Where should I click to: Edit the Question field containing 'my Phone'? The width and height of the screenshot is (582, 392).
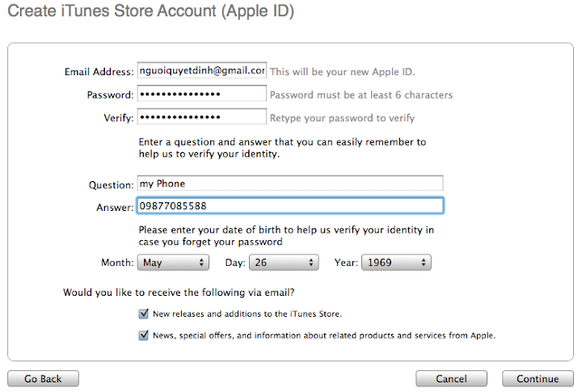click(290, 183)
